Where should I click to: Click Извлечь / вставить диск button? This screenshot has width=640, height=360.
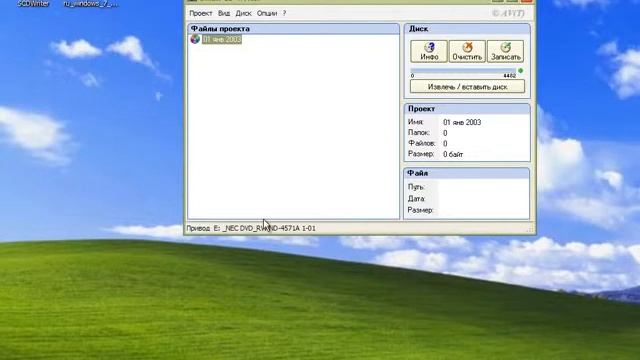pyautogui.click(x=467, y=87)
